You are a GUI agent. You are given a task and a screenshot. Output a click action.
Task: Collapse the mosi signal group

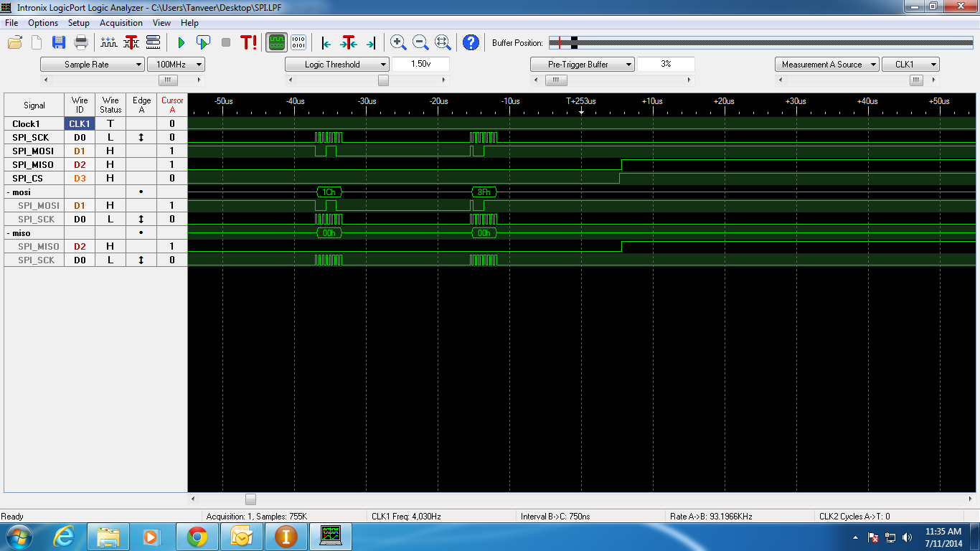click(x=7, y=192)
